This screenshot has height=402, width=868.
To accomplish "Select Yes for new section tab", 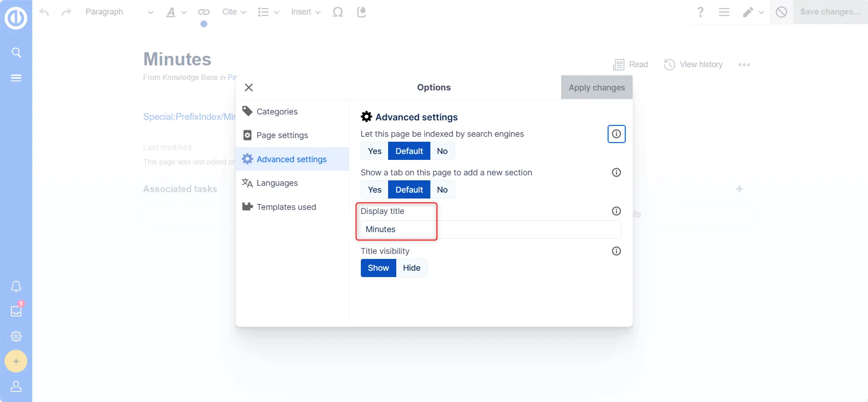I will pos(374,190).
